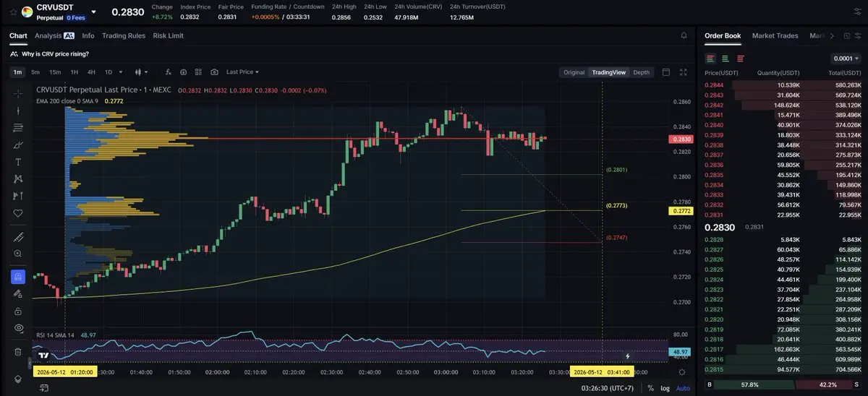
Task: Show both bids and asks view
Action: [x=711, y=59]
